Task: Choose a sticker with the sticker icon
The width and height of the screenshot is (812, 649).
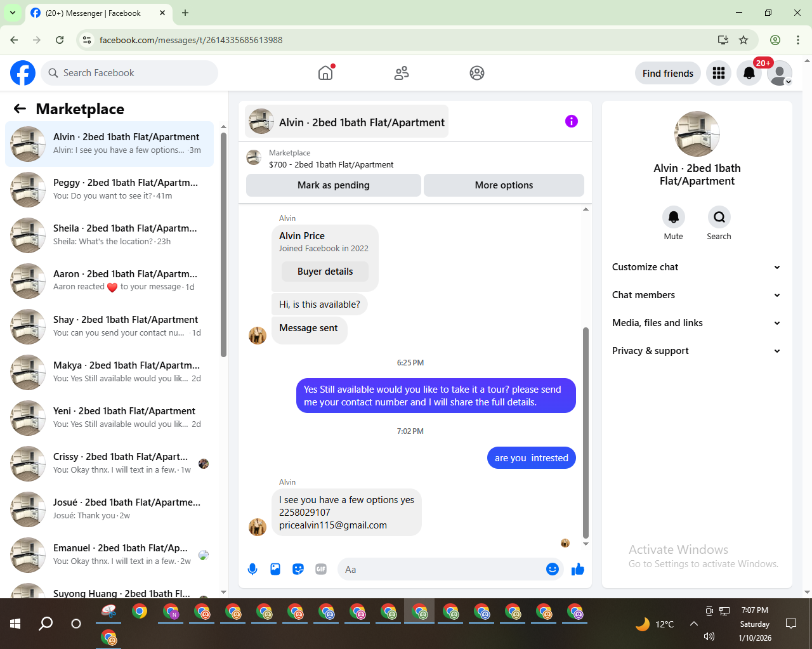Action: pyautogui.click(x=298, y=569)
